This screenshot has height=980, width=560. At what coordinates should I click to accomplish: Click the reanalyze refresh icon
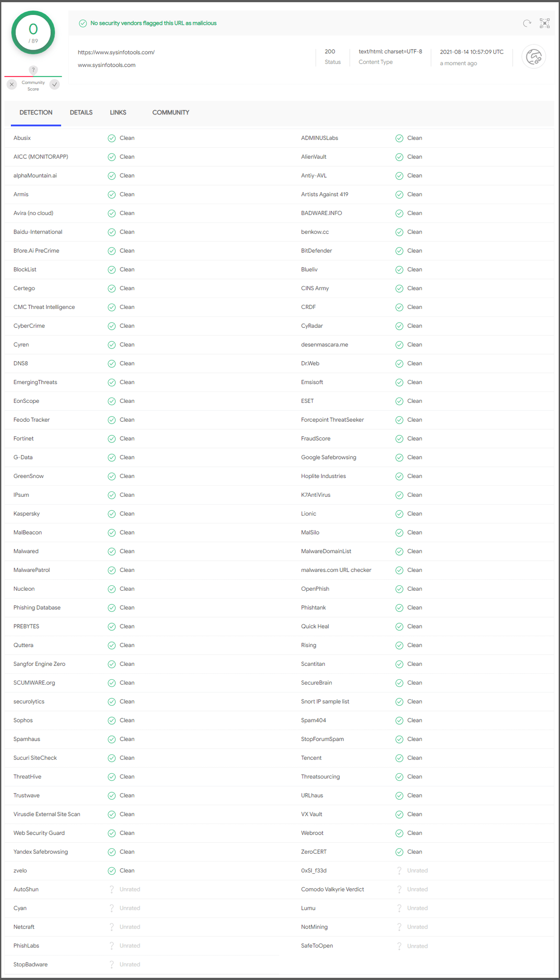coord(527,23)
